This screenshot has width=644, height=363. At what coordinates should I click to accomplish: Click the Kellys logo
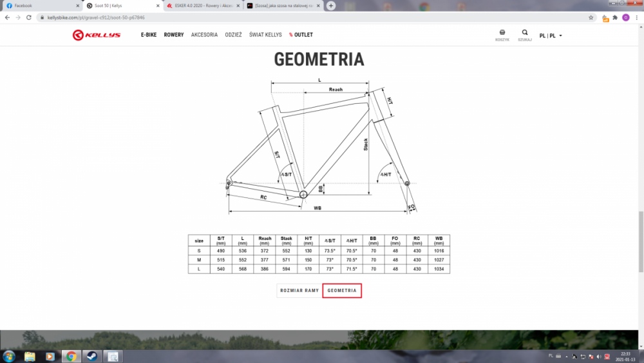click(97, 35)
